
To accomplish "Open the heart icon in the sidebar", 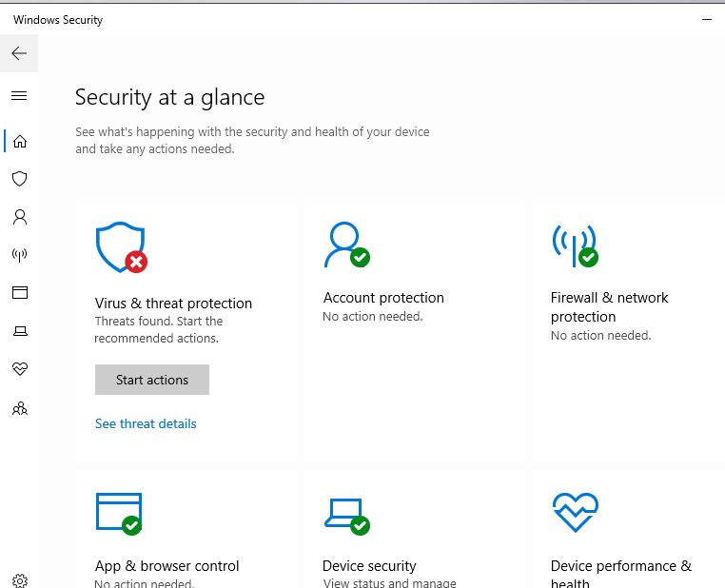I will tap(20, 368).
